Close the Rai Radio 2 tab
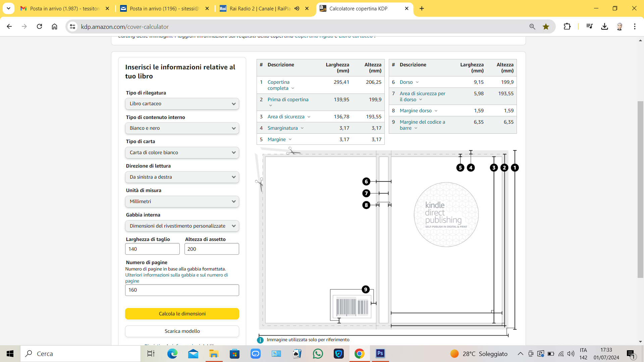Screen dimensions: 644x362 (x=307, y=8)
